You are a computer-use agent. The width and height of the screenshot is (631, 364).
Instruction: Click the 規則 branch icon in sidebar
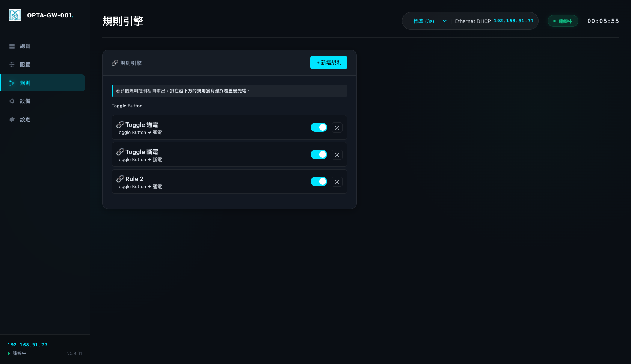coord(12,83)
